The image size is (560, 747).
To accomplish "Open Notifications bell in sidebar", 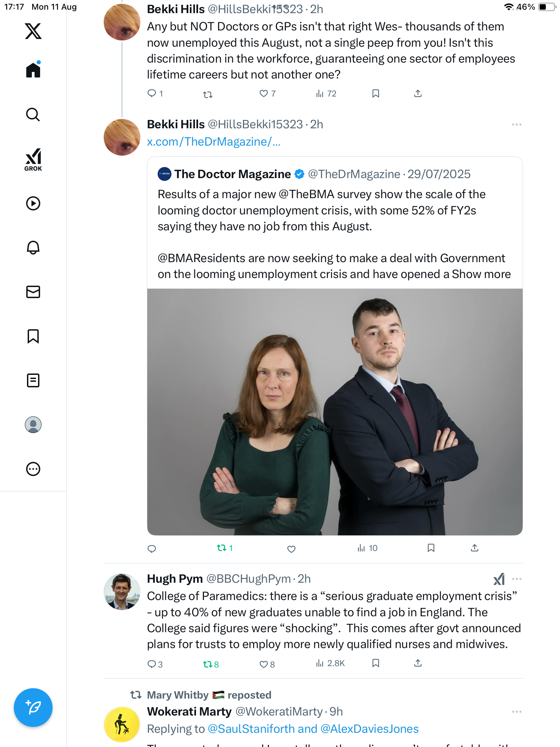I will click(x=33, y=248).
